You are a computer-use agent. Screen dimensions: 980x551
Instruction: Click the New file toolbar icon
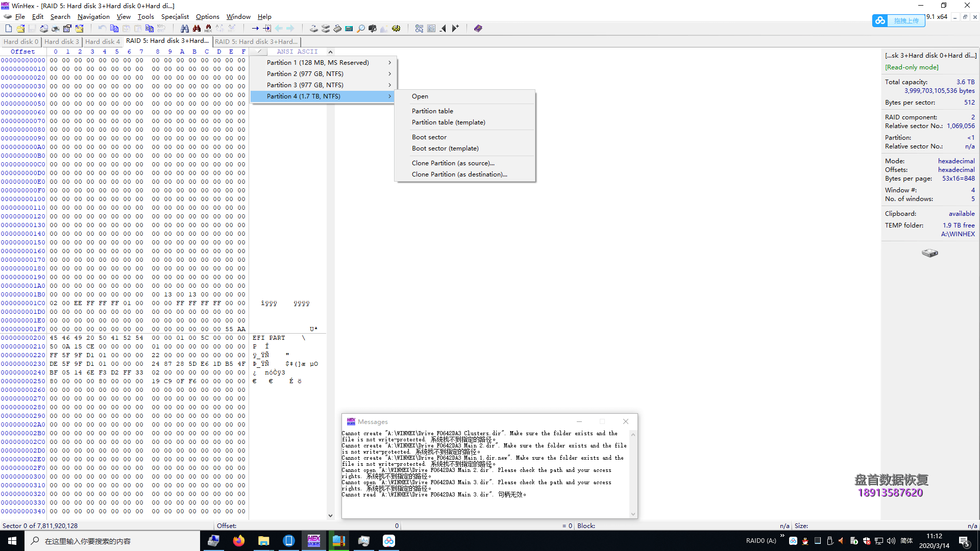tap(9, 29)
